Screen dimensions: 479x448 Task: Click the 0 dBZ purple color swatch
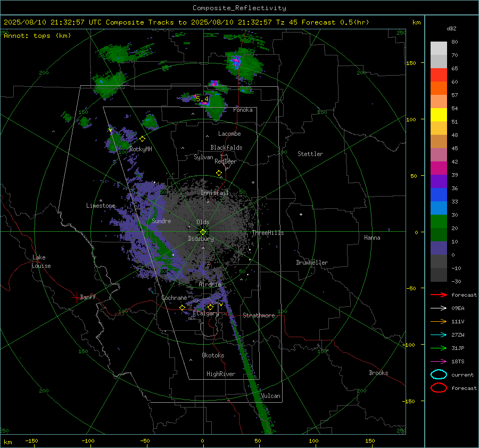coord(439,248)
